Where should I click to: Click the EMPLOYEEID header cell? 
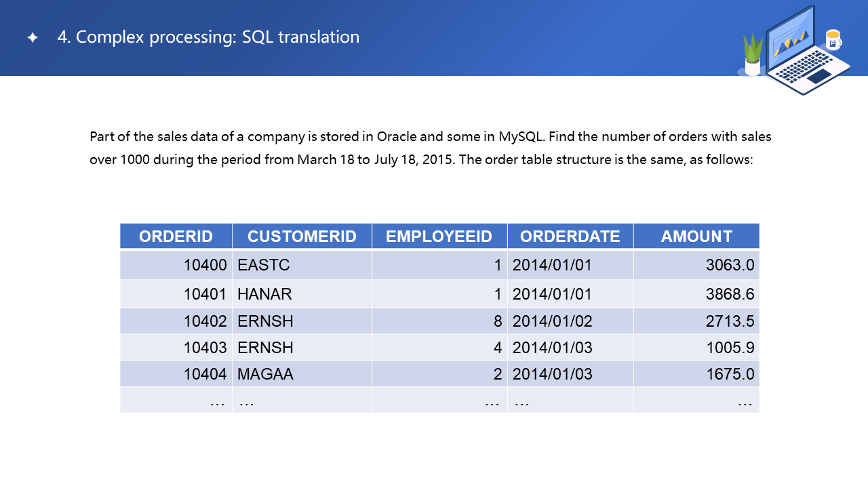tap(439, 237)
